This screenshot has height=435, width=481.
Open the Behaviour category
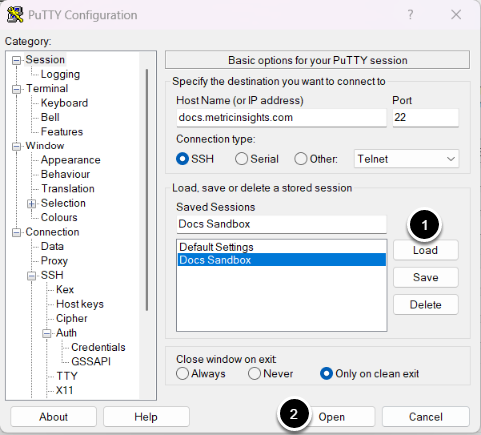click(x=65, y=174)
